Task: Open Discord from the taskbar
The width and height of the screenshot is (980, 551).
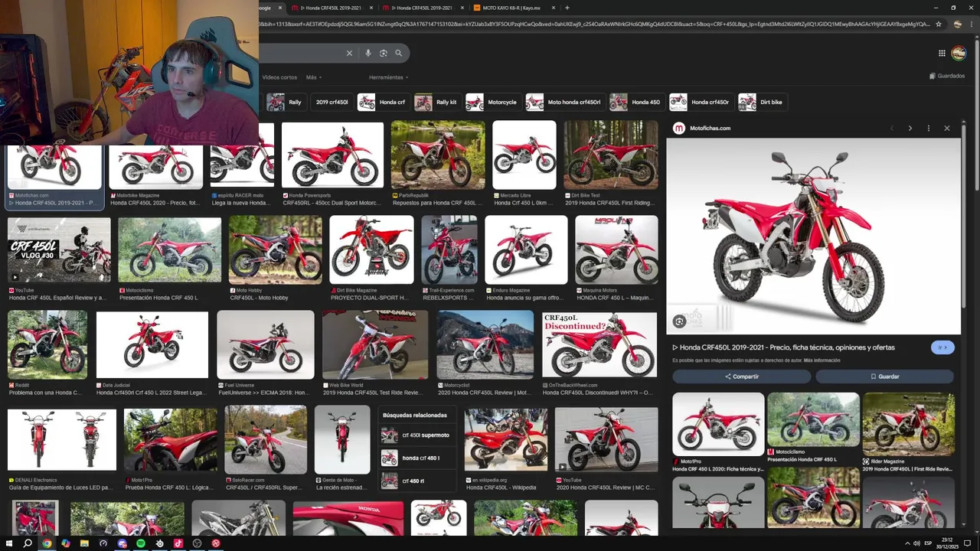Action: pos(122,543)
